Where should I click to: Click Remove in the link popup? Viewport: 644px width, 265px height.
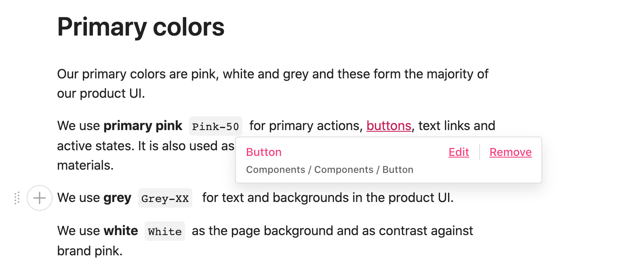coord(511,152)
